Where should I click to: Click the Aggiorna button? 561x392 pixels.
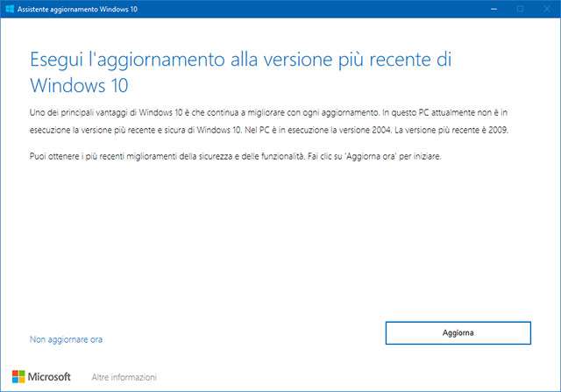458,333
